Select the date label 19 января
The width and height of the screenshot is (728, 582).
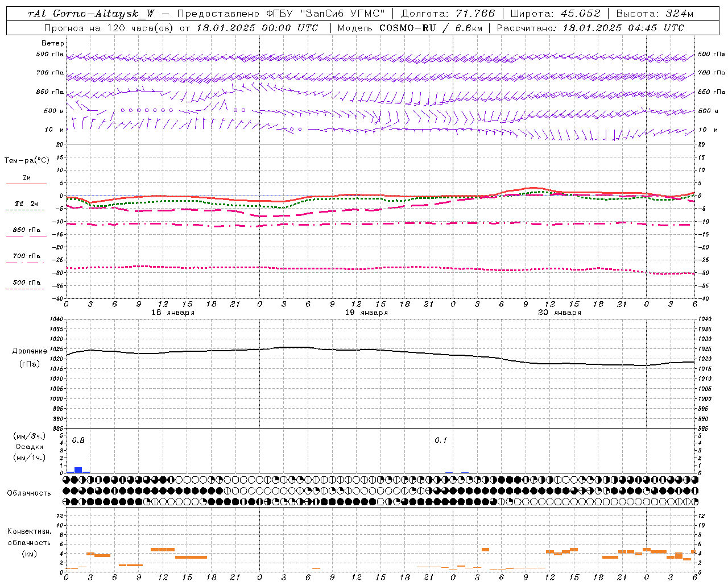pos(366,313)
